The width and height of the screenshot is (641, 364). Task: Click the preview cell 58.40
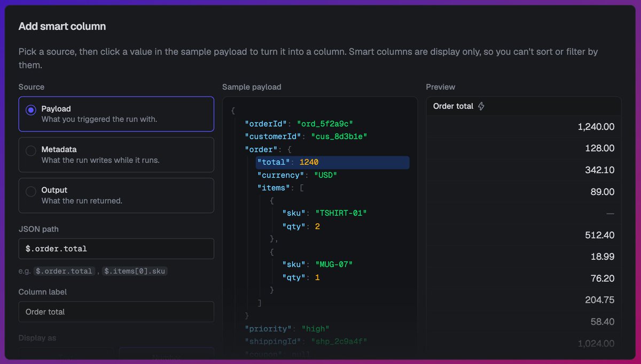coord(524,322)
